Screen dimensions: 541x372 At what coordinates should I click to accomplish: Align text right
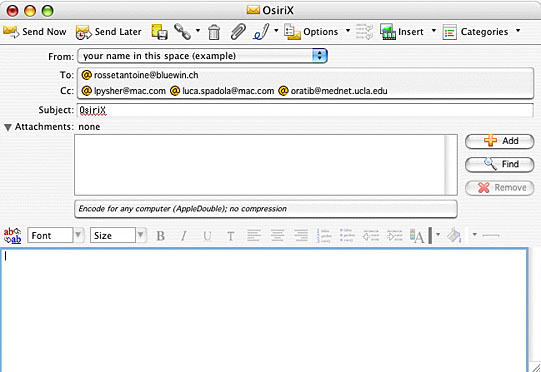coord(301,236)
